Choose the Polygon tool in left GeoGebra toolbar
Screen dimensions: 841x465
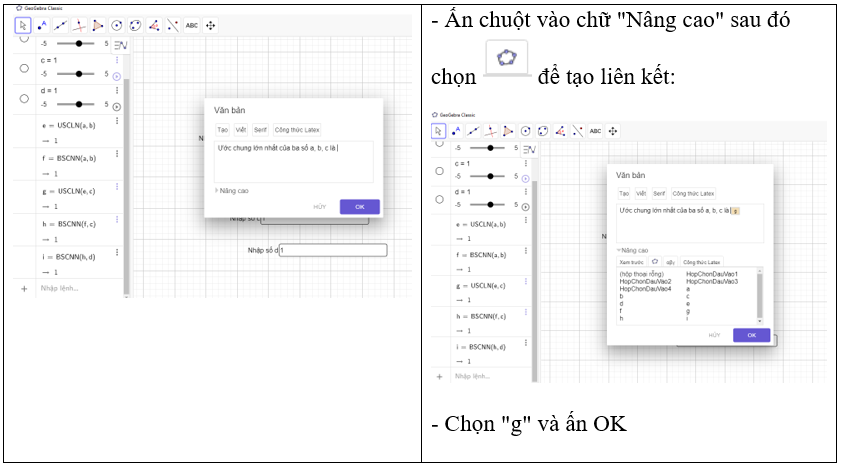[98, 25]
